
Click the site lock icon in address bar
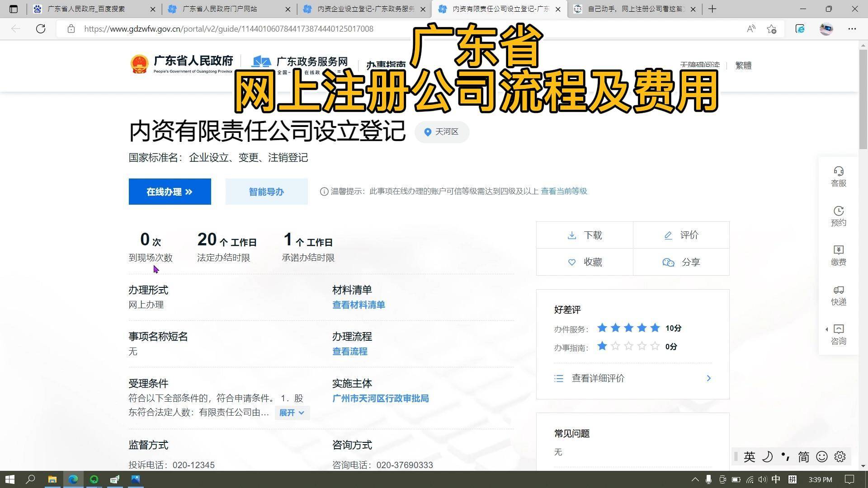point(71,29)
